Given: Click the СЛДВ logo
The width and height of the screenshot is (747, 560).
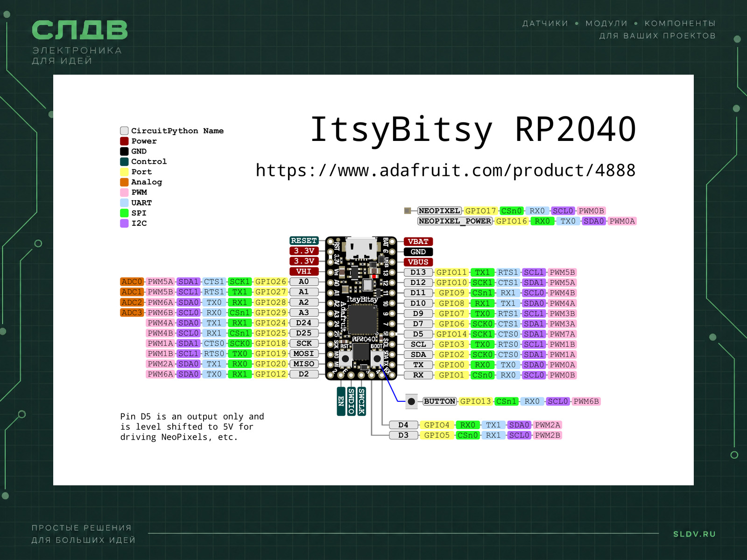Looking at the screenshot, I should coord(79,30).
